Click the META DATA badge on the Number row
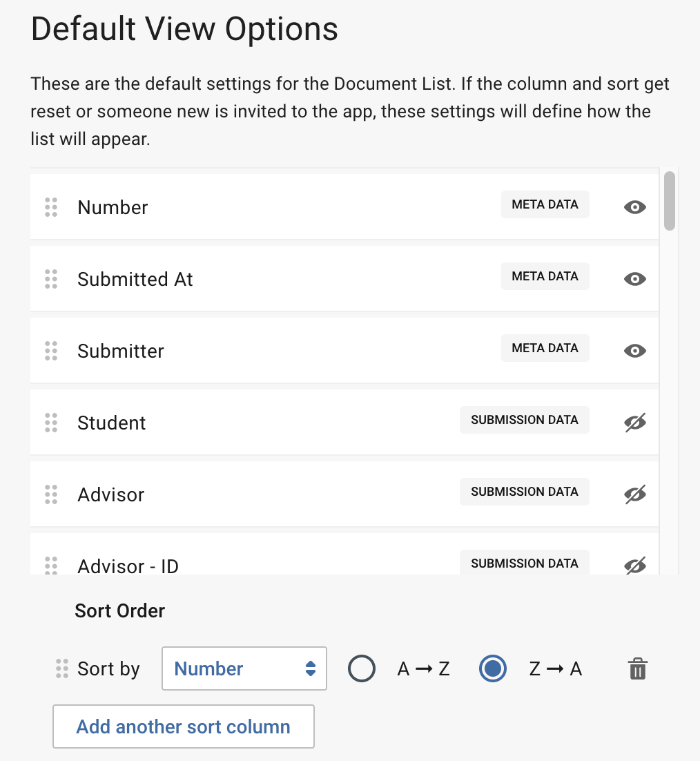This screenshot has height=761, width=700. click(x=545, y=204)
